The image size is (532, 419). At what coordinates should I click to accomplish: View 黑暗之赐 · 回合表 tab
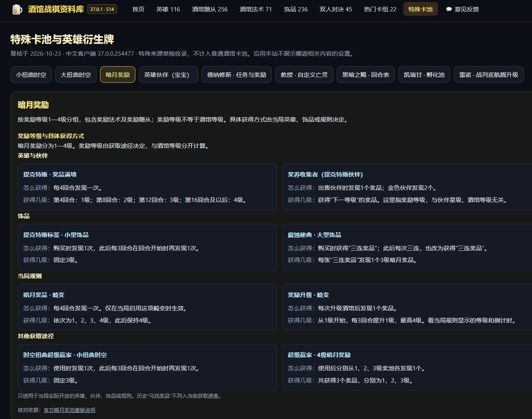click(x=366, y=75)
